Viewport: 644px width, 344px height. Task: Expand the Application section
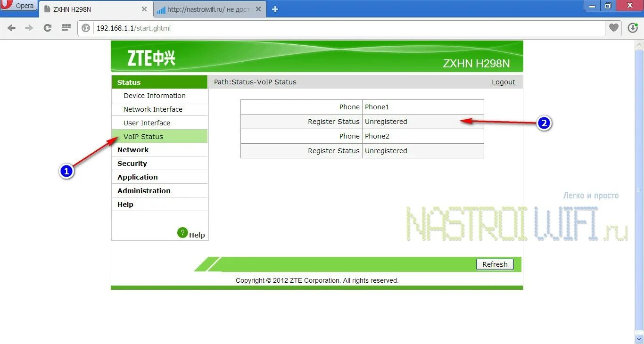[138, 177]
